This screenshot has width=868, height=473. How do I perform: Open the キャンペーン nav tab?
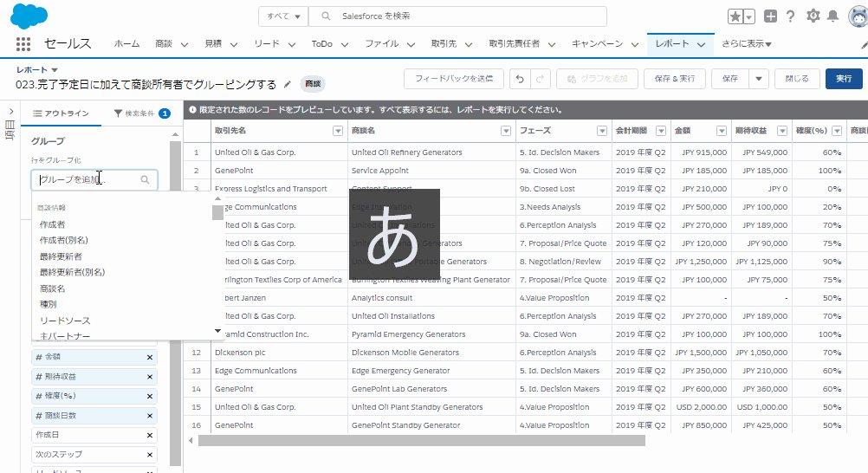click(598, 44)
